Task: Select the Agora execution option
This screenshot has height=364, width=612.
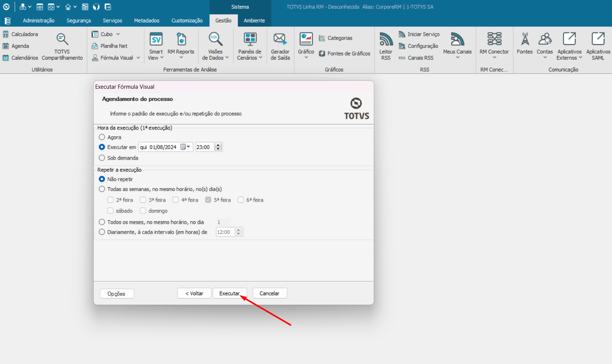Action: coord(102,137)
